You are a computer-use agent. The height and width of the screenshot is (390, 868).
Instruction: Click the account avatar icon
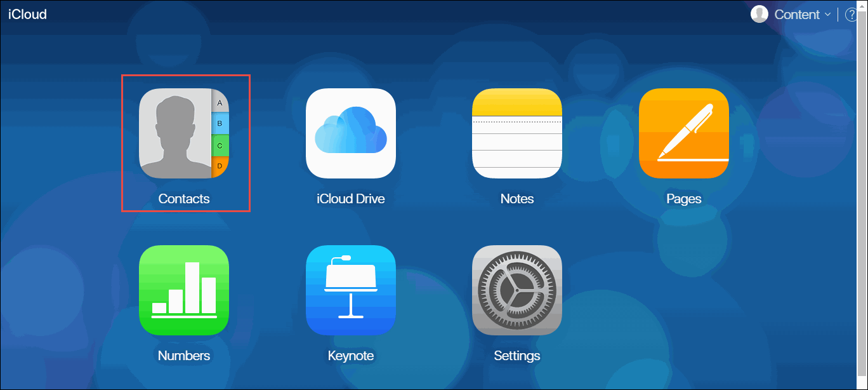760,14
